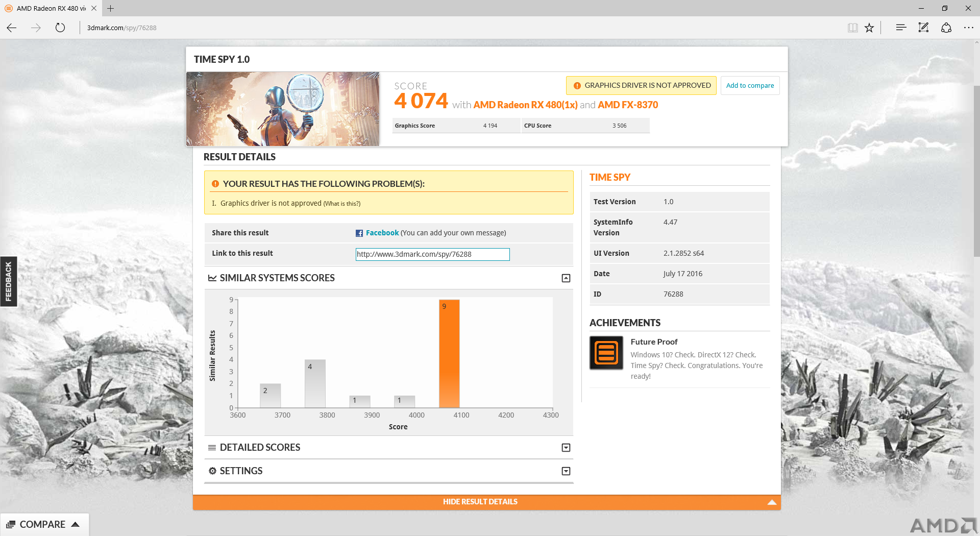Open reading view icon

point(852,28)
